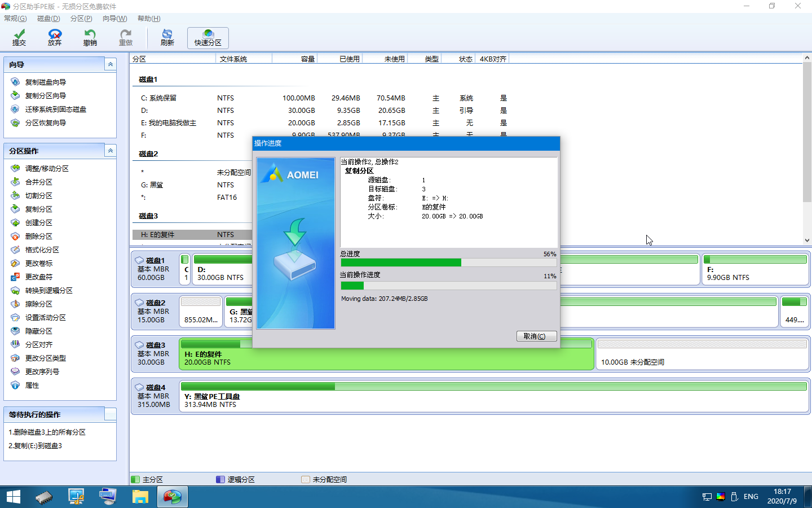Screen dimensions: 812x508
Task: Choose 更改序列号 operation
Action: click(x=42, y=371)
